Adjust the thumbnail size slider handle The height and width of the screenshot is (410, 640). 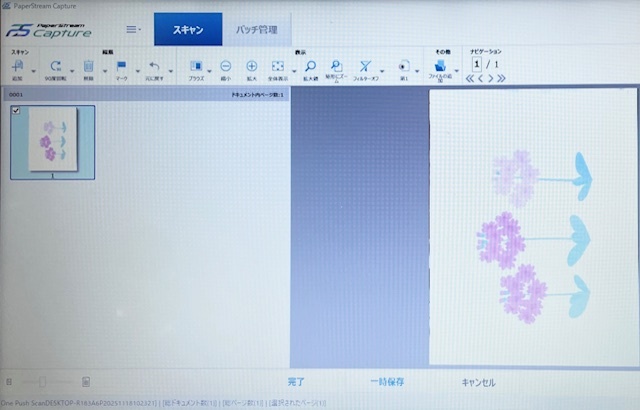42,382
